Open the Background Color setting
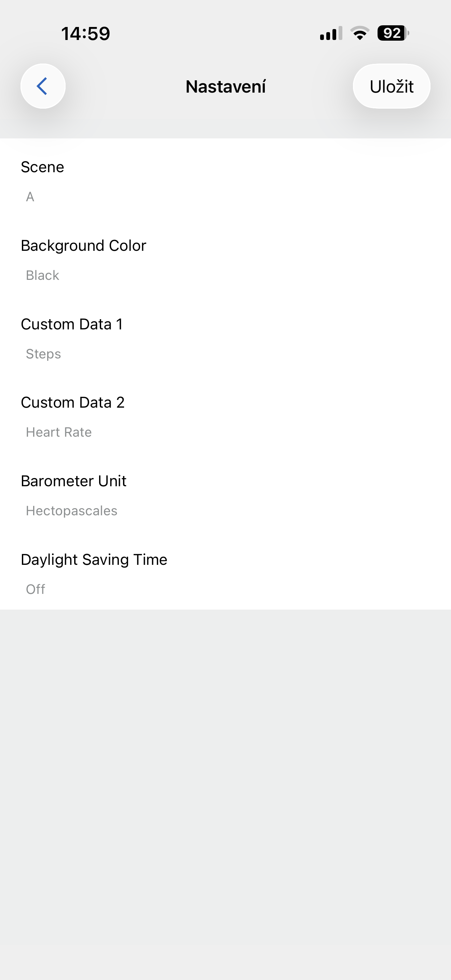Screen dimensions: 451x980 pyautogui.click(x=83, y=246)
